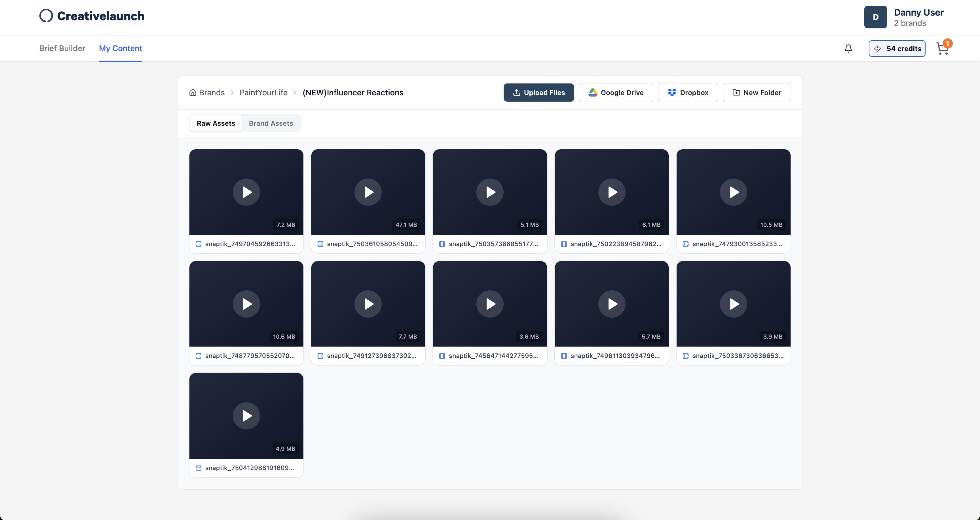Play the 4.9 MB video

click(x=246, y=416)
